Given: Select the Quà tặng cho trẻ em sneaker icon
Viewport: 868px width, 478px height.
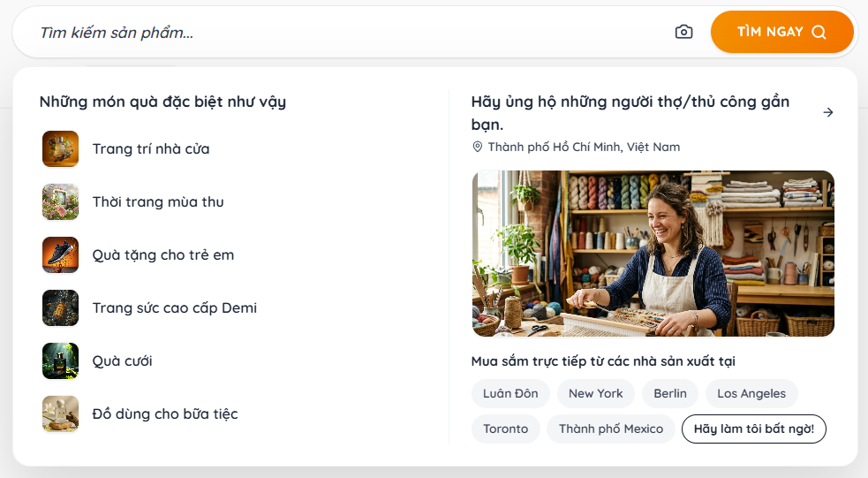Looking at the screenshot, I should pyautogui.click(x=60, y=254).
